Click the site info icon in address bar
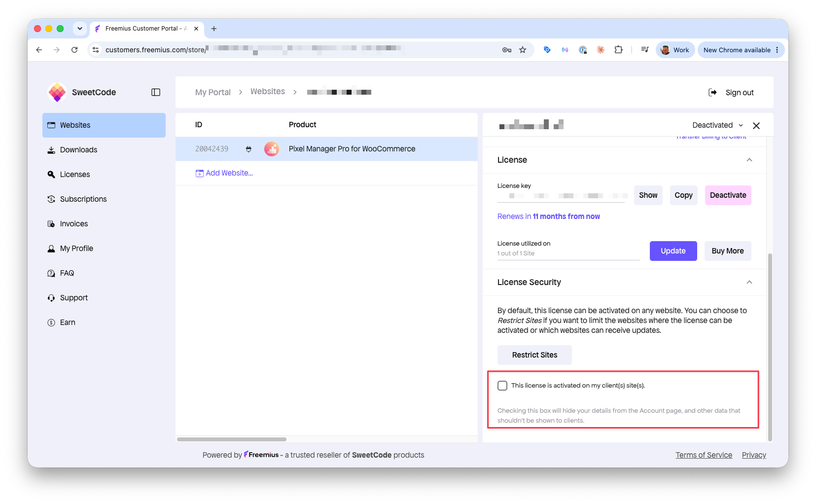 (x=96, y=50)
